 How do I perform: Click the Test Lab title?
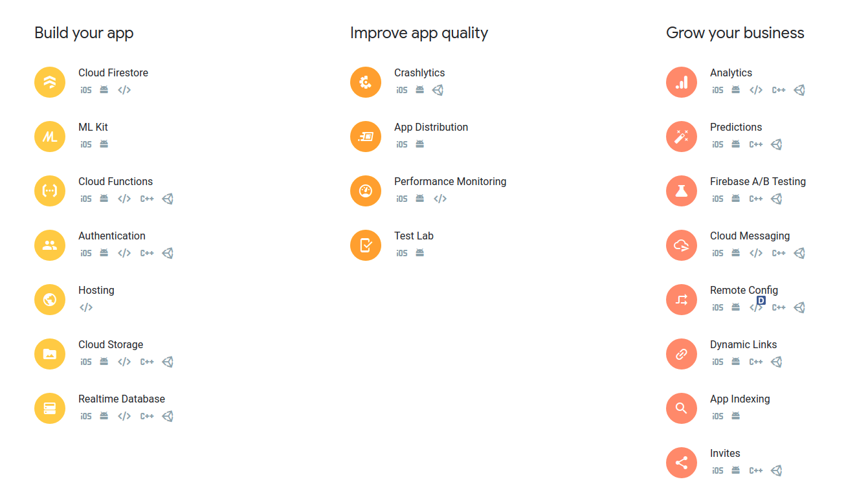tap(414, 236)
